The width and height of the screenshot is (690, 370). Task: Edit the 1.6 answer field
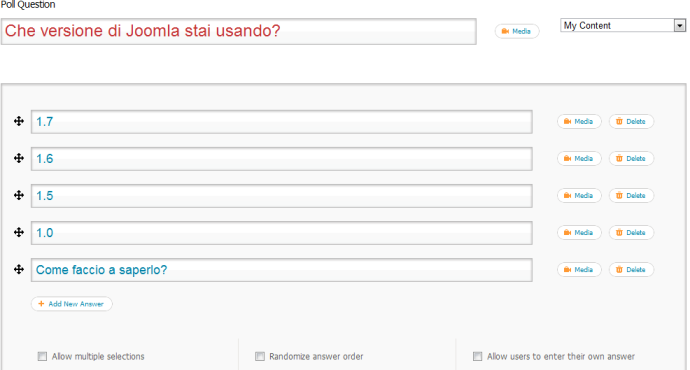pos(282,159)
